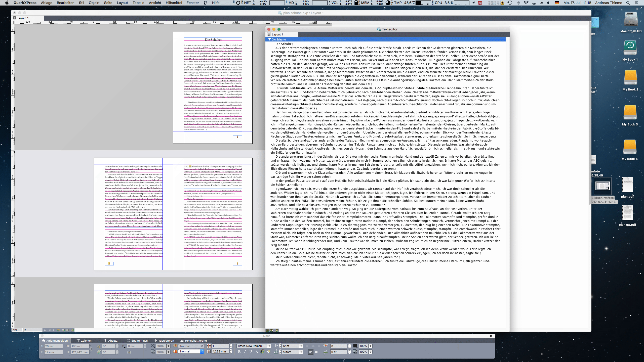Click the zoom percentage field 75%
Viewport: 644px width, 362px height.
click(17, 330)
